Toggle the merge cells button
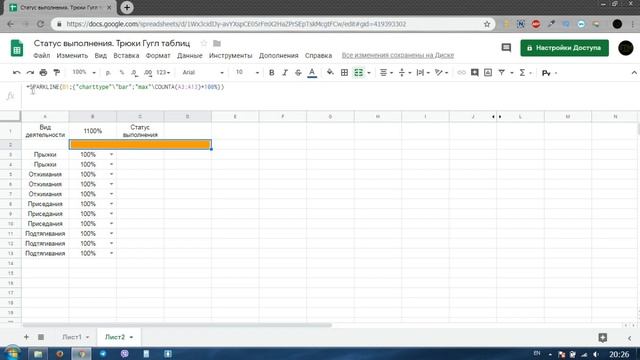640x360 pixels. (x=358, y=73)
